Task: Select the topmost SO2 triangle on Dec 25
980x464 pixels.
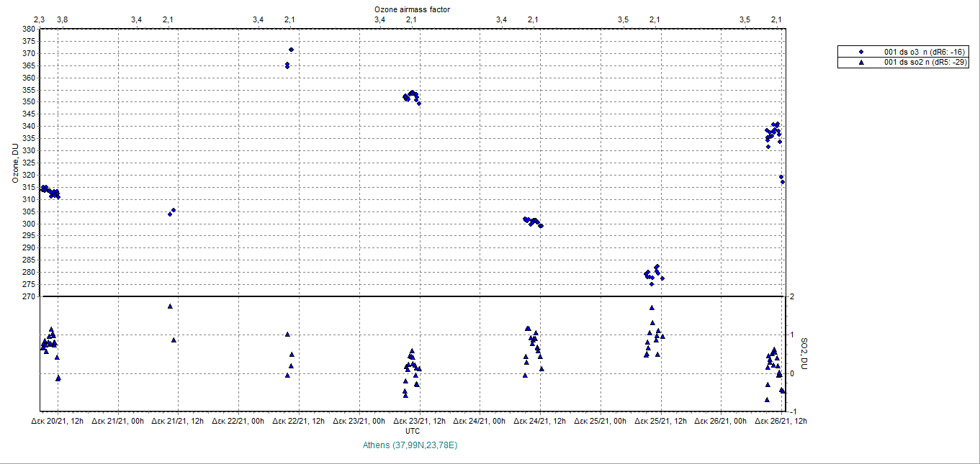Action: [652, 308]
